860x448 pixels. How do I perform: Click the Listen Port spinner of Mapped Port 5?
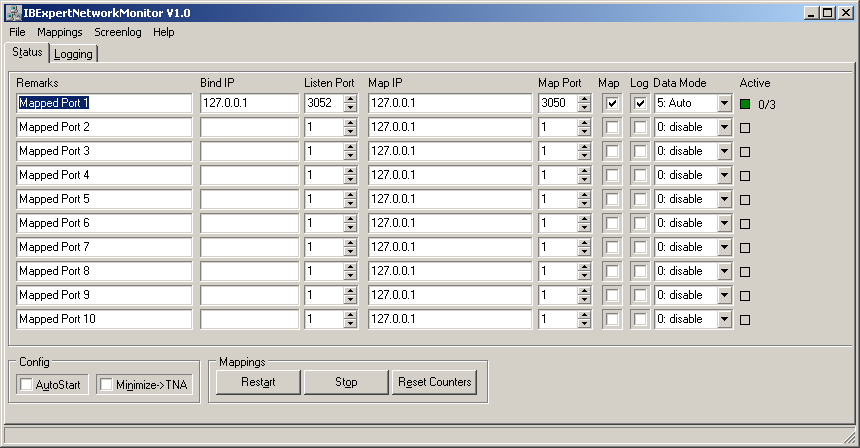pyautogui.click(x=350, y=199)
